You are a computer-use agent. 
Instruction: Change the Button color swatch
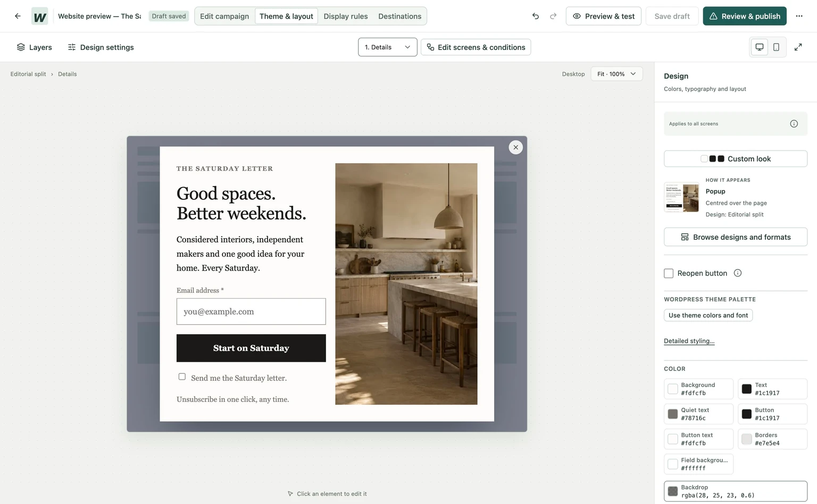pos(772,414)
